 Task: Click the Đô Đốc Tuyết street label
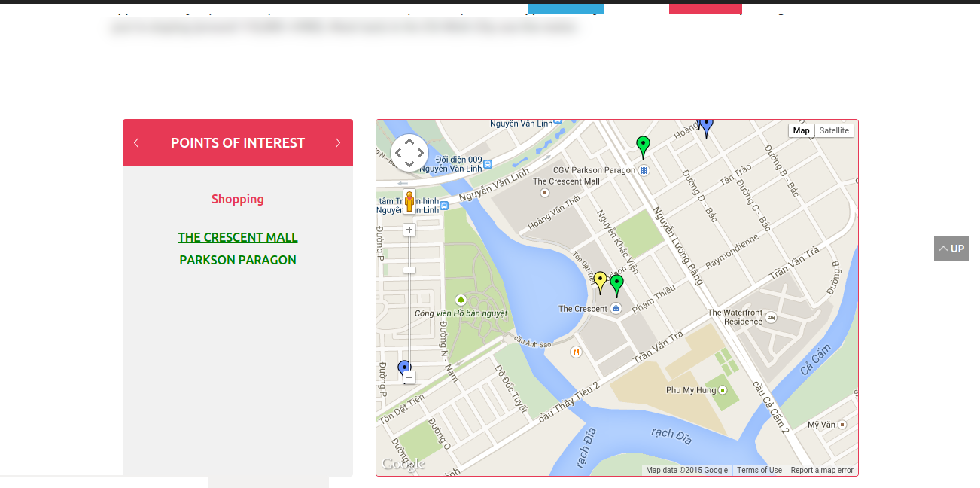[x=512, y=389]
